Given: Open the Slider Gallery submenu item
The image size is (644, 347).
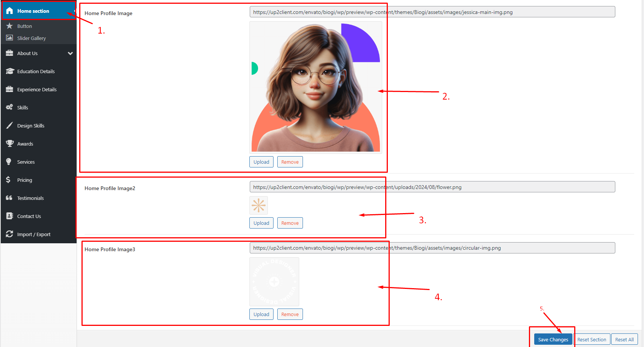Looking at the screenshot, I should tap(31, 38).
